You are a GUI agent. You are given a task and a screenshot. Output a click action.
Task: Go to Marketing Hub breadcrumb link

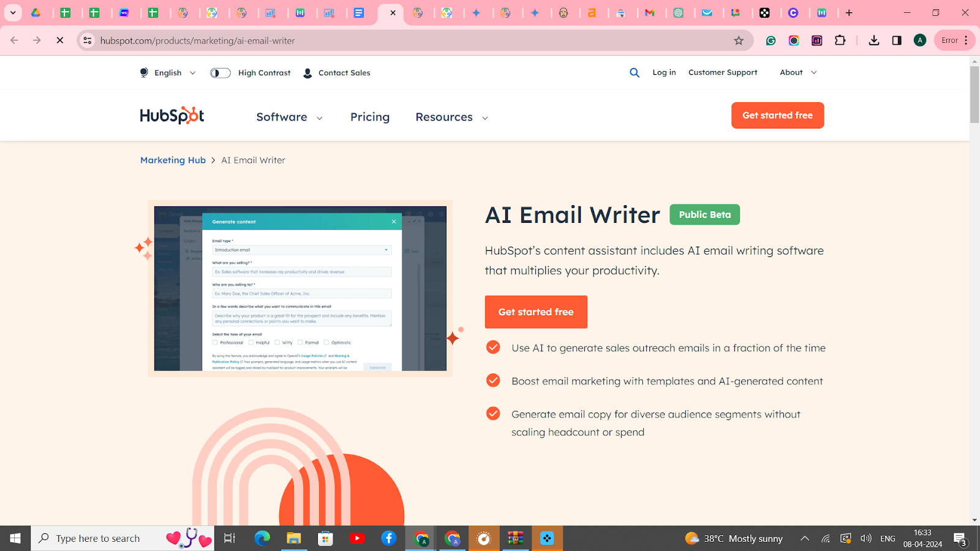(173, 160)
